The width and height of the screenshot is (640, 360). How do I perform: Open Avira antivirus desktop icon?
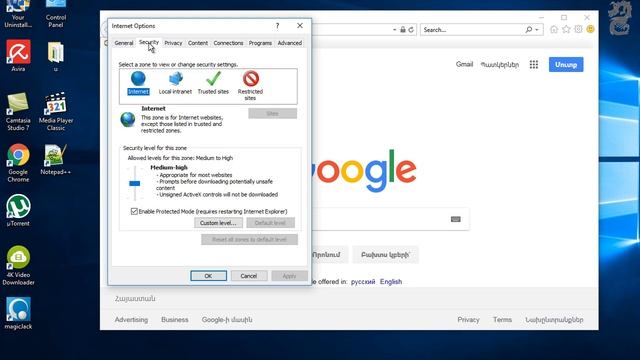click(x=18, y=55)
